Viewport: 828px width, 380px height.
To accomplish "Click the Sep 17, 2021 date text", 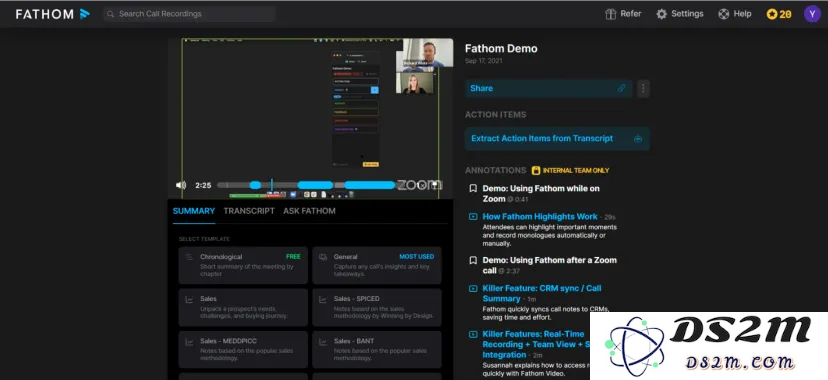I will click(x=484, y=61).
